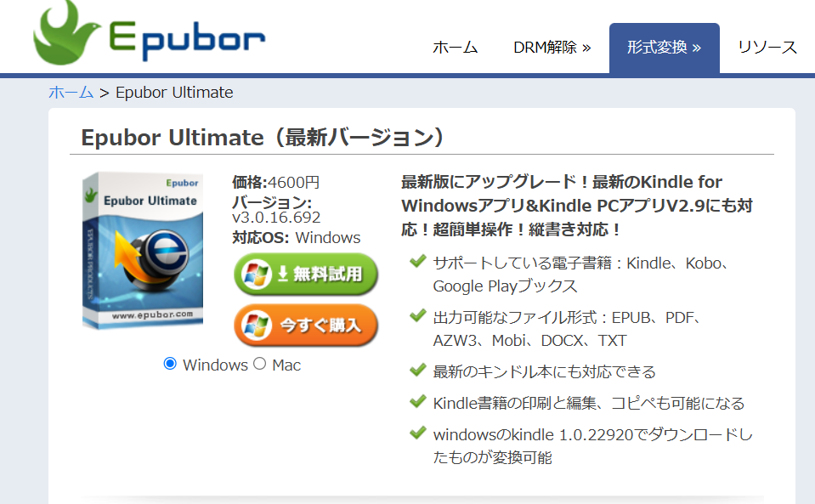Download the 無料試用 free trial
The image size is (815, 504).
coord(306,274)
